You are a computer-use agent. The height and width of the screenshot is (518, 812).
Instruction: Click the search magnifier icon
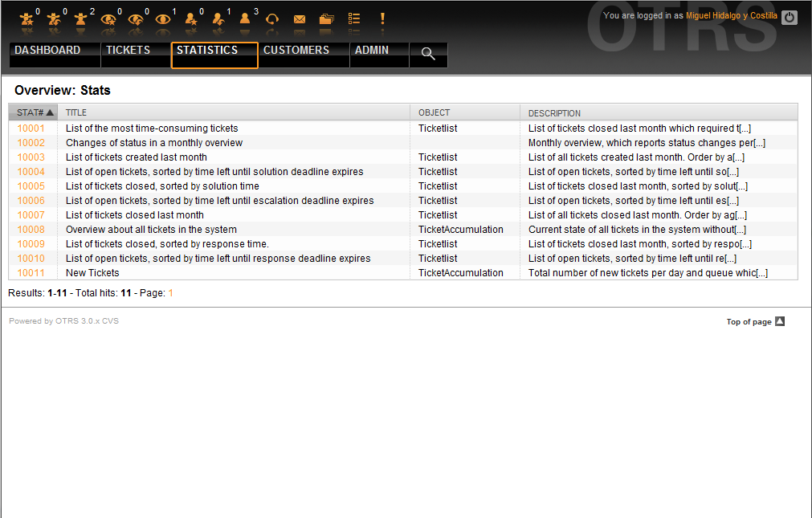point(428,55)
